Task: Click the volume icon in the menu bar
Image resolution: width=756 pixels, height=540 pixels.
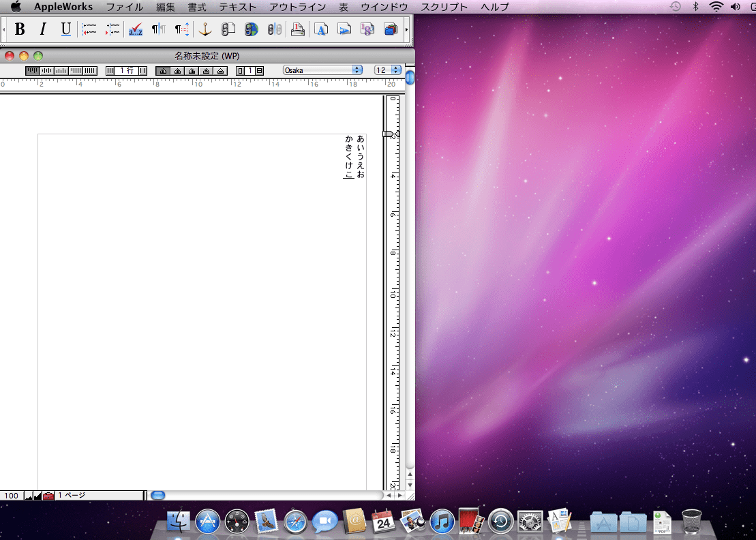Action: pyautogui.click(x=736, y=7)
